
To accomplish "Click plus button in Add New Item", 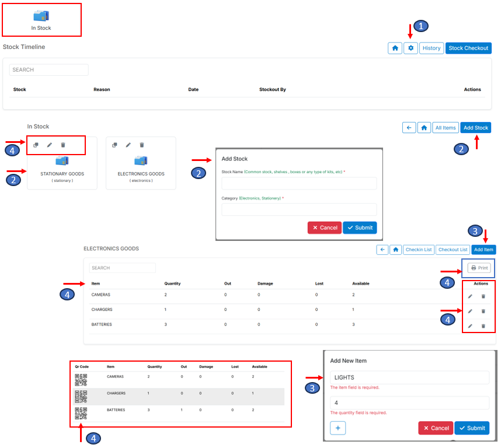I will 339,428.
